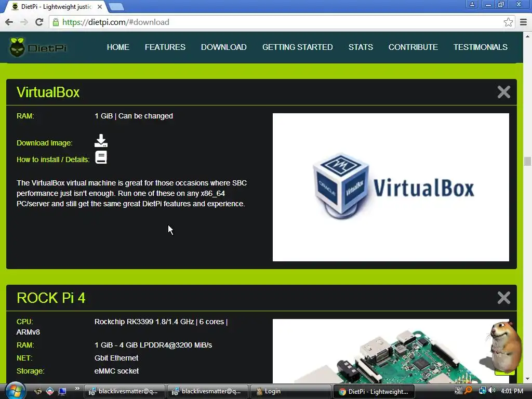Click the orange magnifier tray icon
Image resolution: width=532 pixels, height=399 pixels.
point(469,391)
